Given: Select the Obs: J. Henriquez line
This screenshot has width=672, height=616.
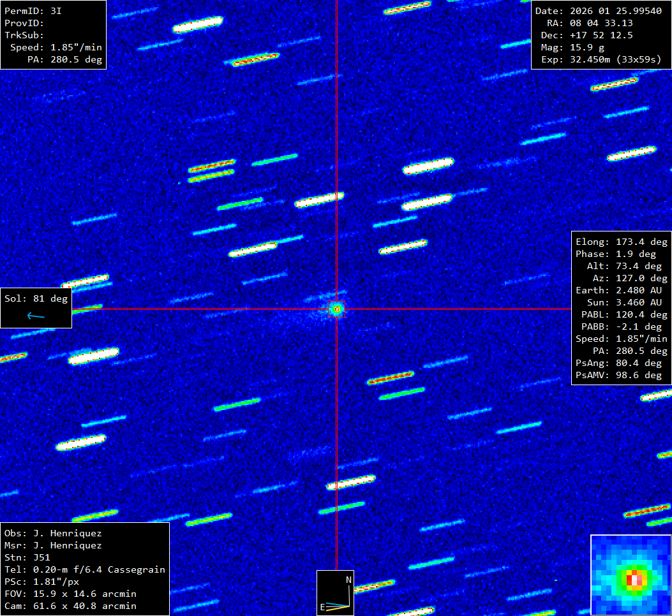Looking at the screenshot, I should [53, 533].
